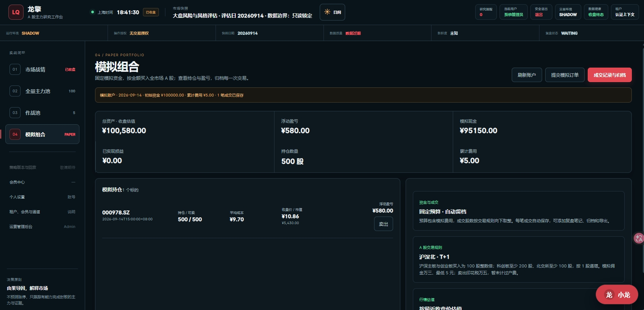
Task: Open the 交易环境 SHADOW tile
Action: pos(568,12)
